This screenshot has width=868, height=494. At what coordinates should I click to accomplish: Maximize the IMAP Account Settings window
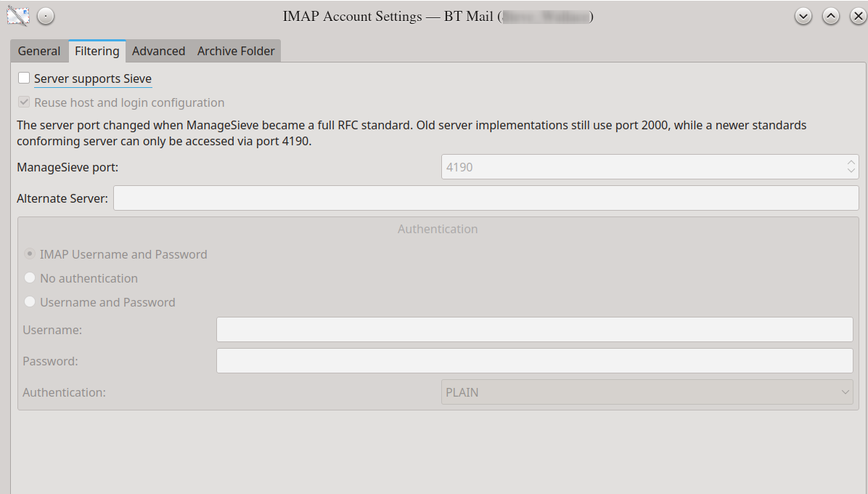pyautogui.click(x=830, y=16)
